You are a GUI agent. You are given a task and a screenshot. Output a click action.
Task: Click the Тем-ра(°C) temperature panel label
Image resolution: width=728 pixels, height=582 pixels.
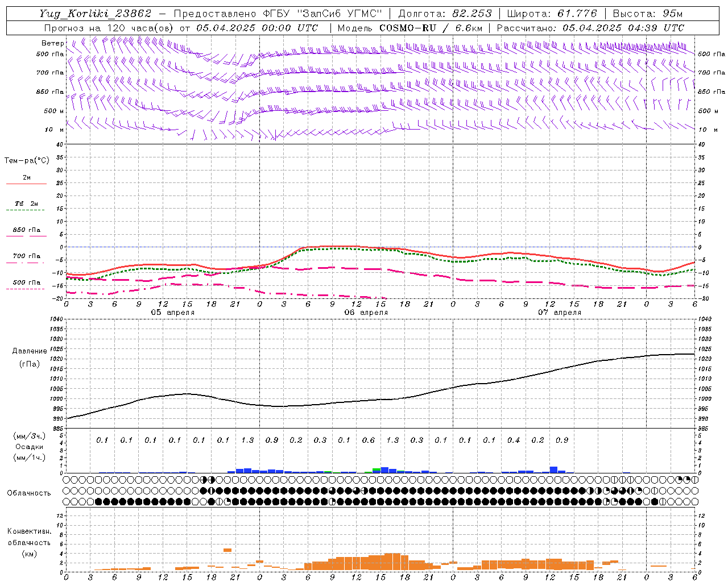pos(27,161)
